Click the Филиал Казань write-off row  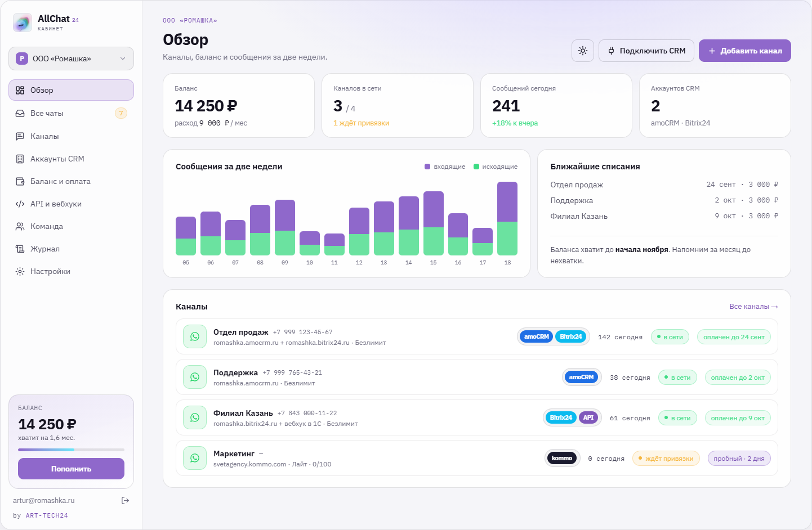pos(664,216)
